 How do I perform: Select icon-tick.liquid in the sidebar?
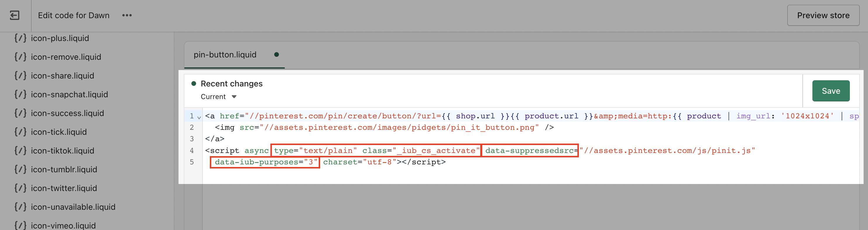(x=59, y=132)
